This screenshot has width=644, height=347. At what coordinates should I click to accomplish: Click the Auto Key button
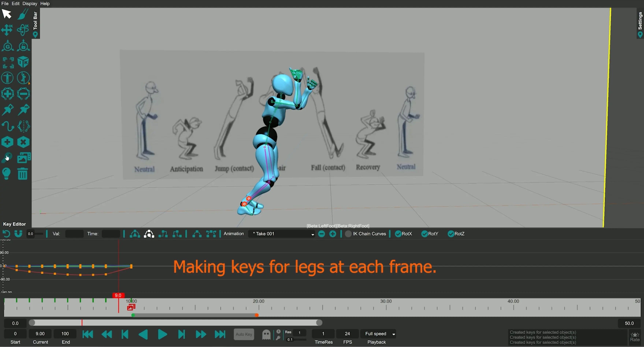point(244,335)
